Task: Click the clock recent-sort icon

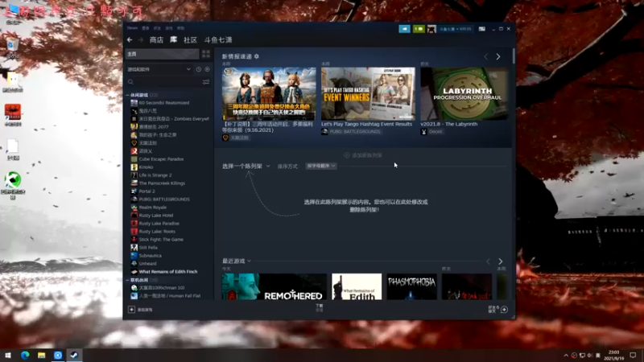Action: coord(199,69)
